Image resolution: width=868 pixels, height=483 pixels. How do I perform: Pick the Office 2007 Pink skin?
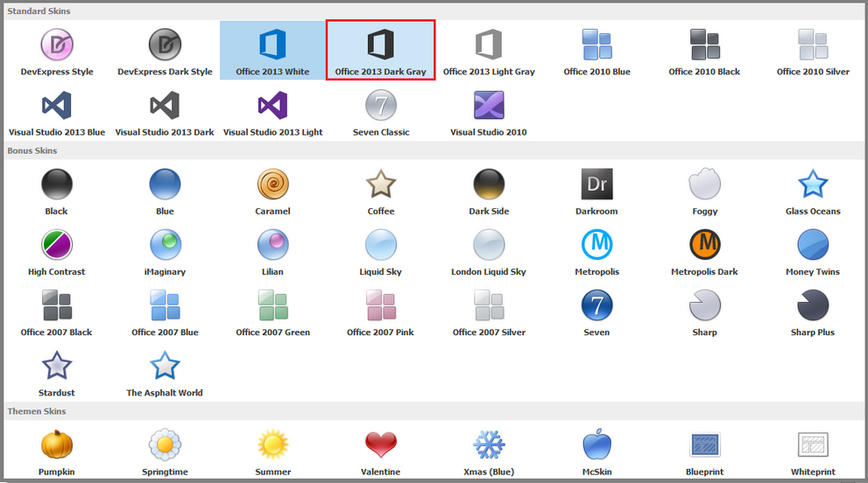(381, 312)
